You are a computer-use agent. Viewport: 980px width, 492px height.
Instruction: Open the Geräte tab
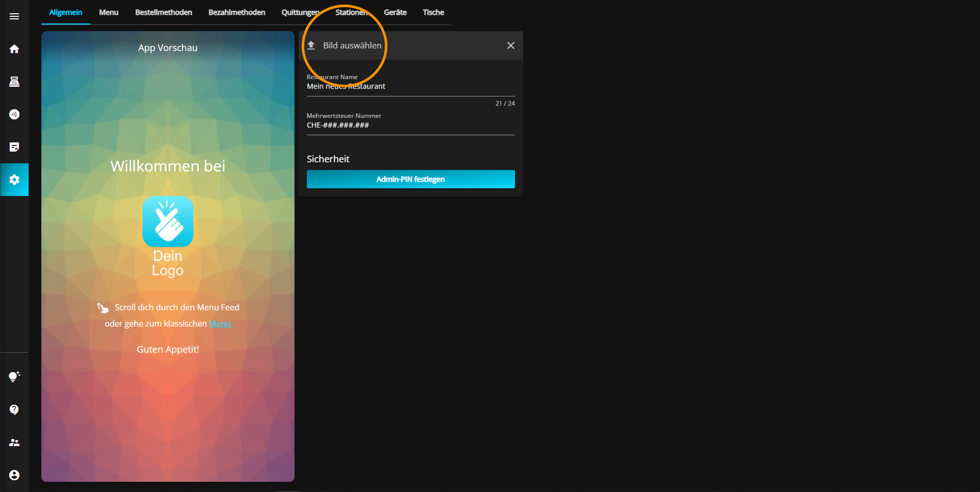point(395,12)
